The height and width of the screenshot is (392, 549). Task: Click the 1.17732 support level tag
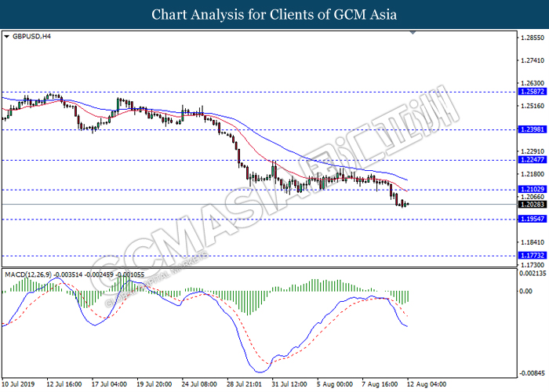(x=532, y=256)
